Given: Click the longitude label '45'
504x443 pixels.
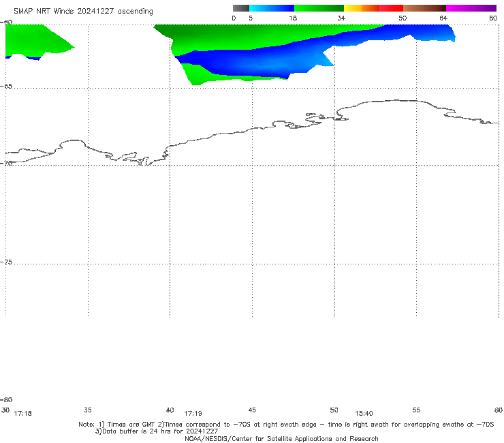Looking at the screenshot, I should pos(252,410).
